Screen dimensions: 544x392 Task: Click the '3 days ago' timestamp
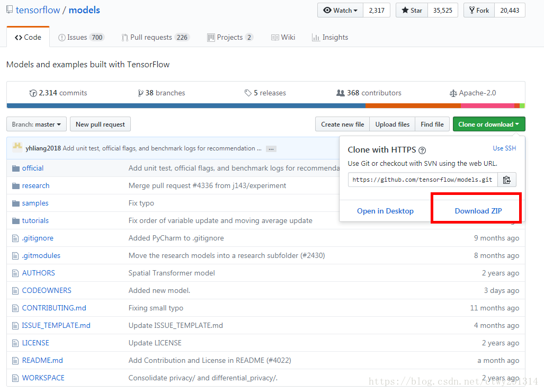[502, 291]
